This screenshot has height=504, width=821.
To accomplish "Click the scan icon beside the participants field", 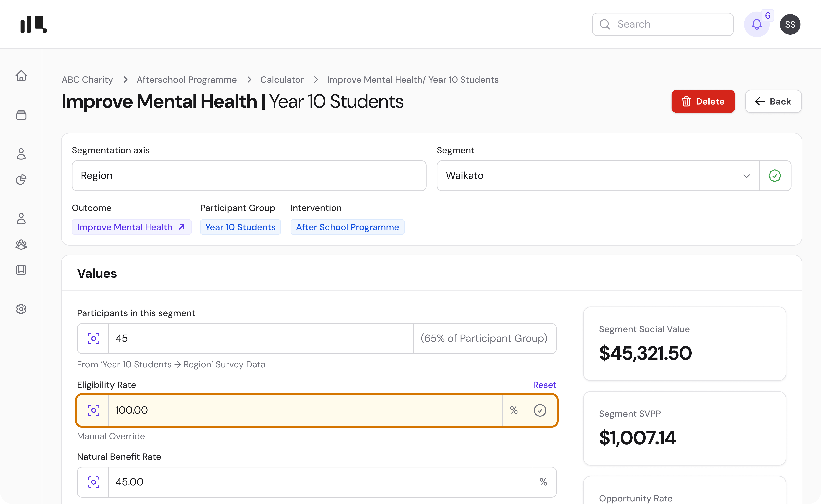I will coord(93,338).
